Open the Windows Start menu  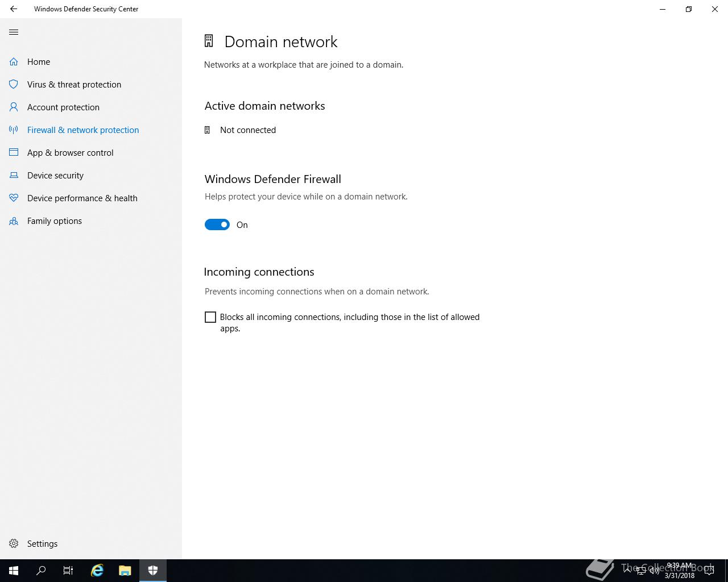pyautogui.click(x=14, y=571)
